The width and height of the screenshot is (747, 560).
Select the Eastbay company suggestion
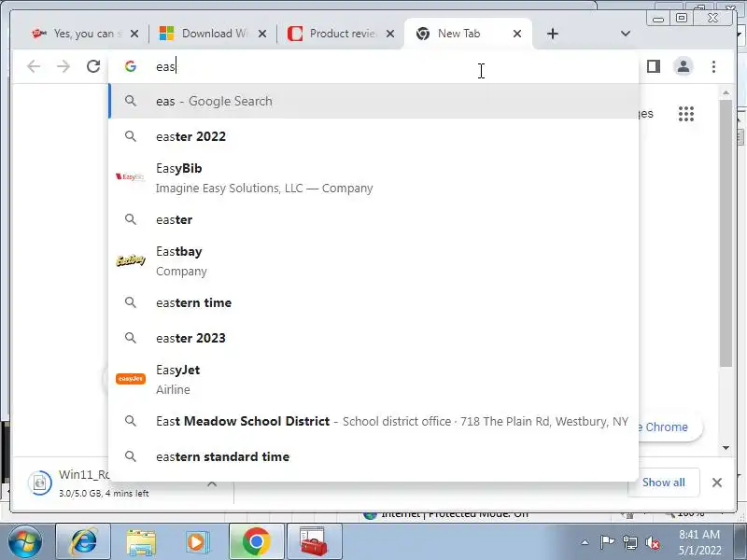374,261
